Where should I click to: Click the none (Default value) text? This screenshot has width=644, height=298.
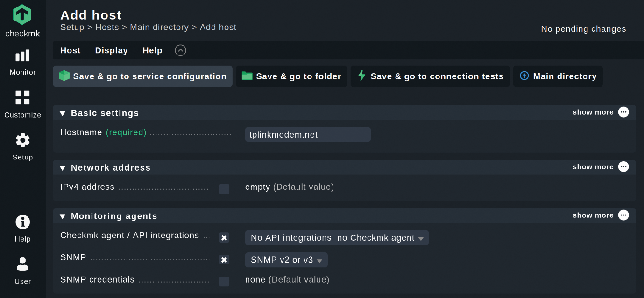[287, 280]
